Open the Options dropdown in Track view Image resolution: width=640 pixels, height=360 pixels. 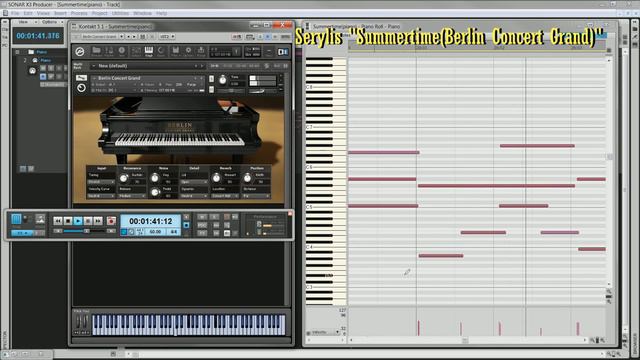52,22
